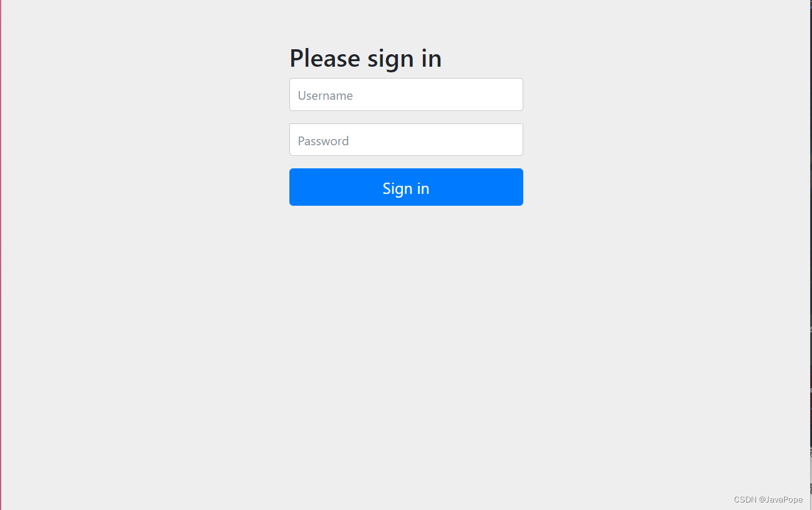Click the pink border on the left edge

tap(1, 255)
